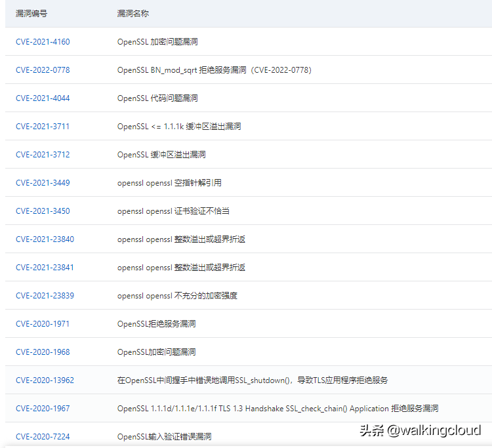
Task: Open the CVE-2021-3711 vulnerability link
Action: [x=43, y=127]
